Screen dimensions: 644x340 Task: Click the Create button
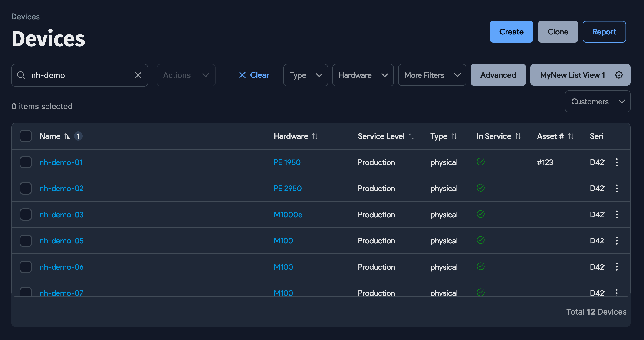(x=511, y=32)
